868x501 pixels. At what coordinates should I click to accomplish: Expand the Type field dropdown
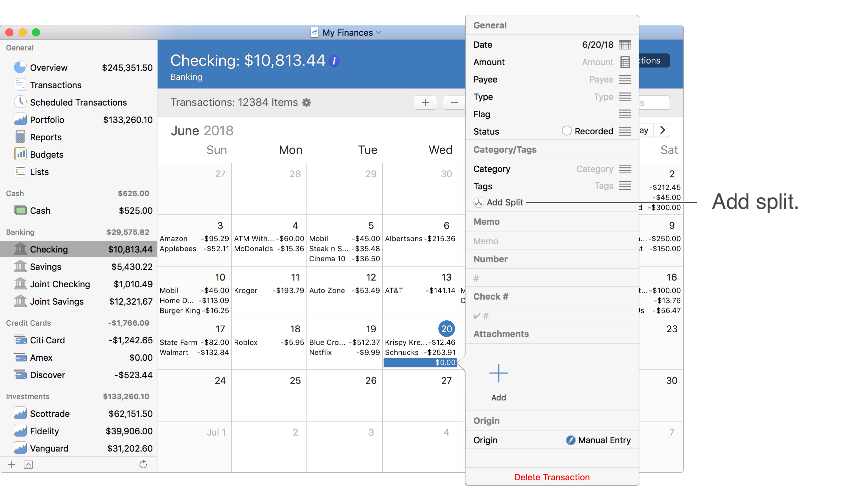click(x=626, y=97)
